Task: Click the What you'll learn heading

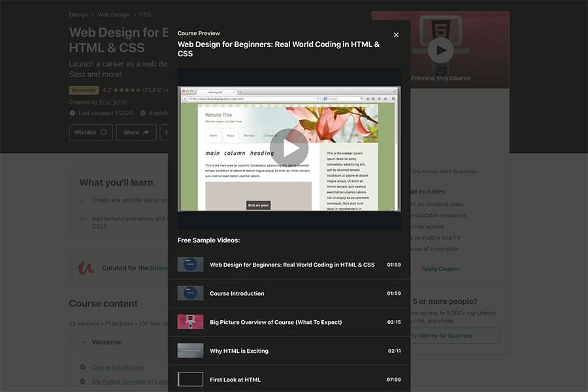Action: (116, 183)
